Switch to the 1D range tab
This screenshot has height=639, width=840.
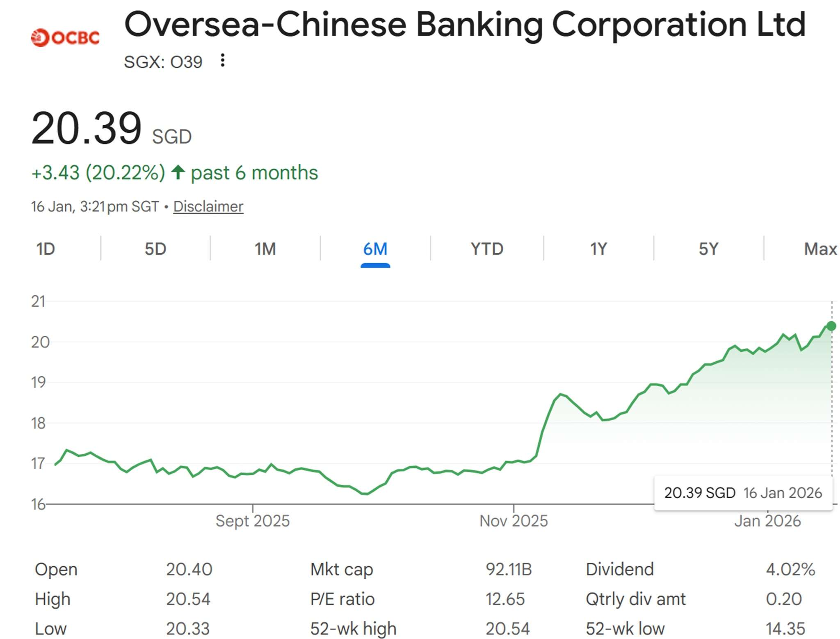[46, 249]
